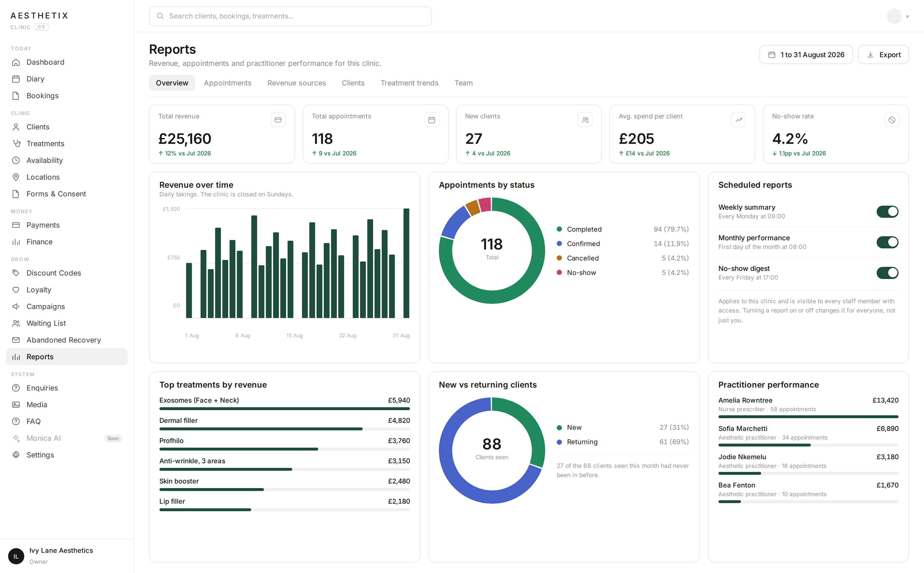Click the Exosomes (Face + Neck) revenue bar
Screen dimensions: 924x573
(x=284, y=409)
